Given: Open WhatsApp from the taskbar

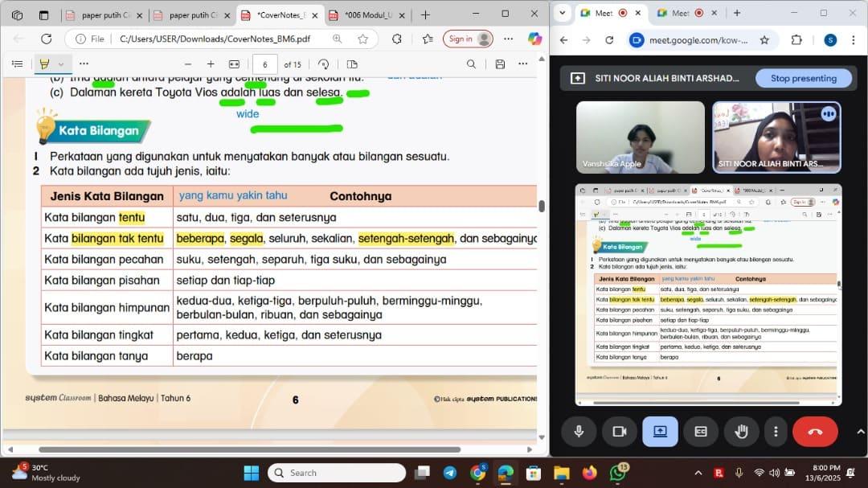Looking at the screenshot, I should click(617, 473).
